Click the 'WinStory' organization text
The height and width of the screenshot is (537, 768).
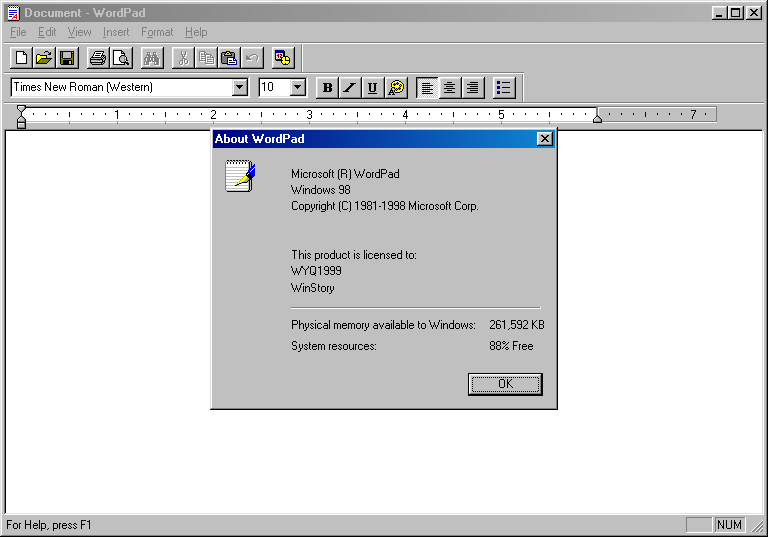(312, 288)
